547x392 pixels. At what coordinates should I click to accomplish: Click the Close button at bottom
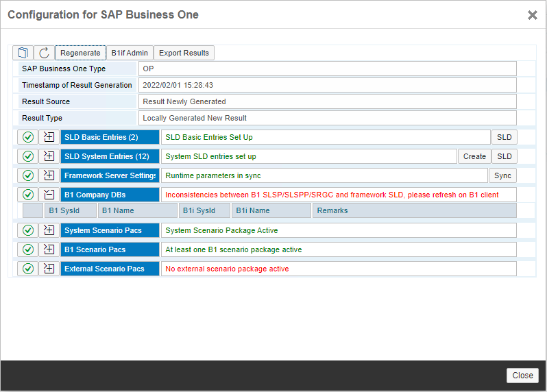[x=522, y=376]
